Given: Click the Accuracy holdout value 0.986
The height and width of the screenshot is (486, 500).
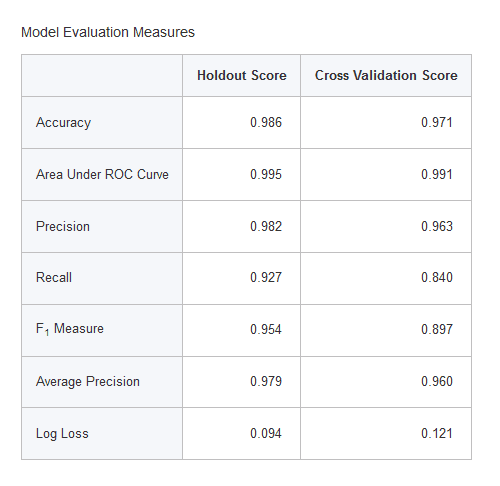Looking at the screenshot, I should pyautogui.click(x=266, y=122).
